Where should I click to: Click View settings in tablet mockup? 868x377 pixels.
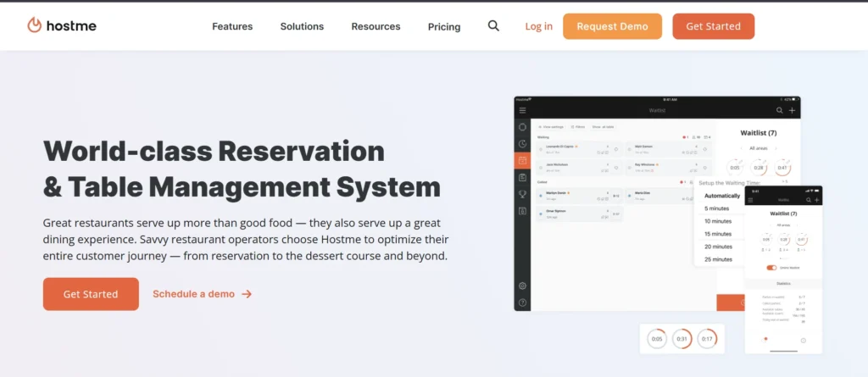[551, 127]
